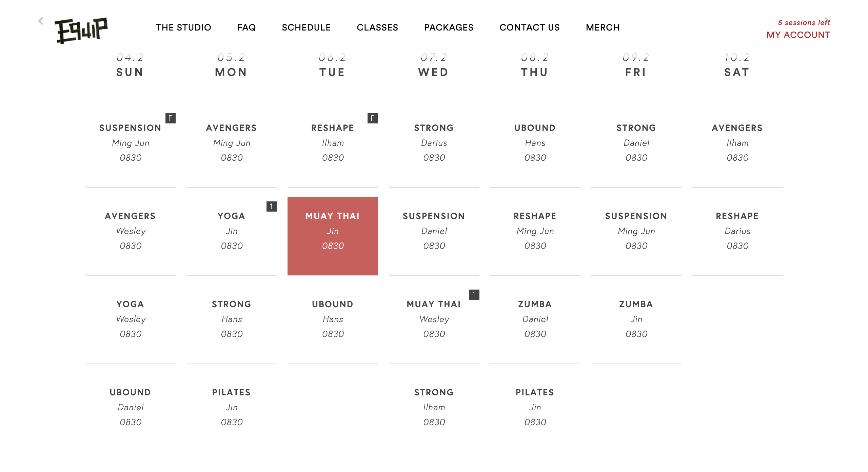Click the F badge on Tuesday Reshape

[372, 118]
